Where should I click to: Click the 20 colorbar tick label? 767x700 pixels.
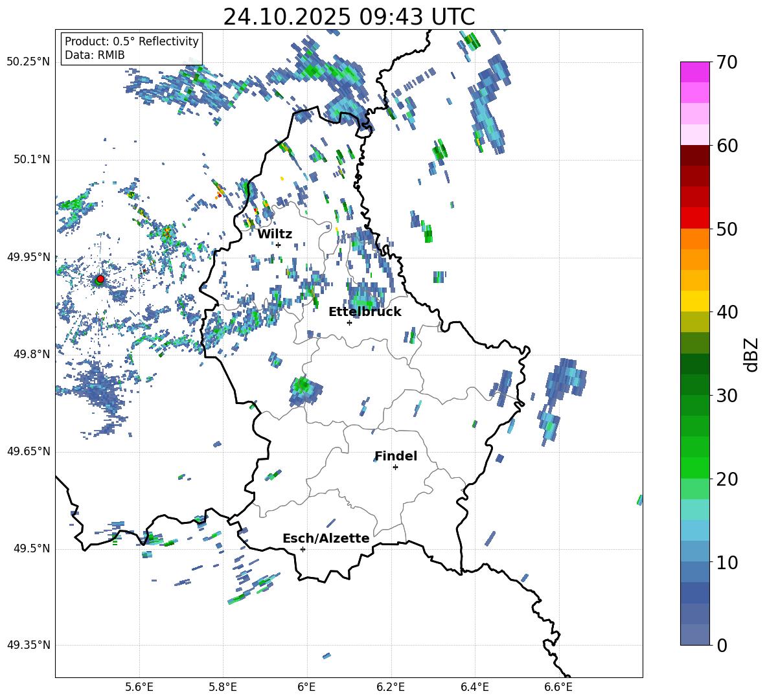[x=727, y=479]
